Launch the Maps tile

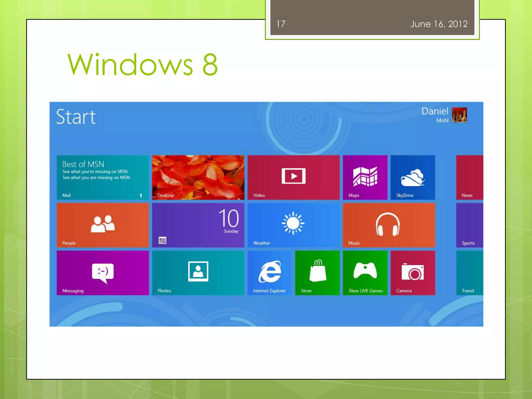pyautogui.click(x=365, y=177)
